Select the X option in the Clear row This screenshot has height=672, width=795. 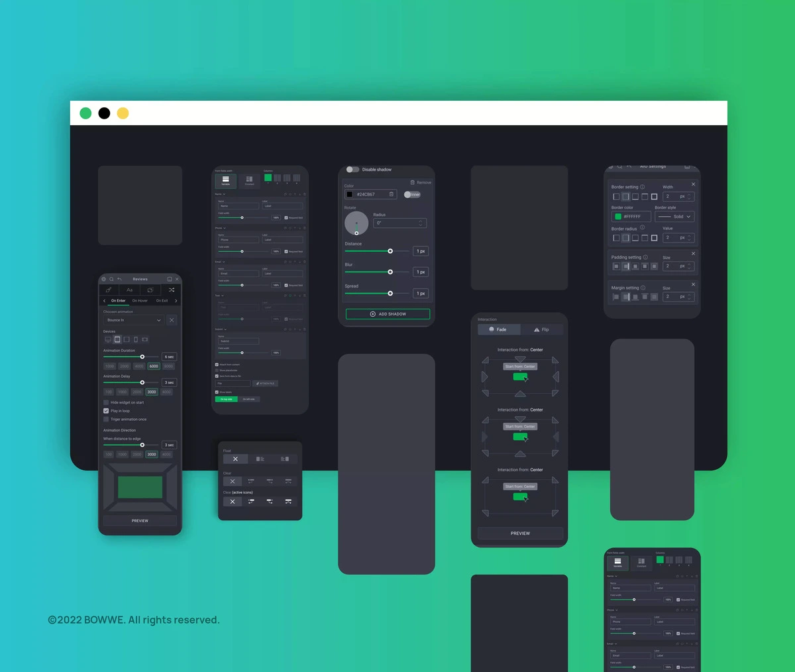tap(233, 481)
